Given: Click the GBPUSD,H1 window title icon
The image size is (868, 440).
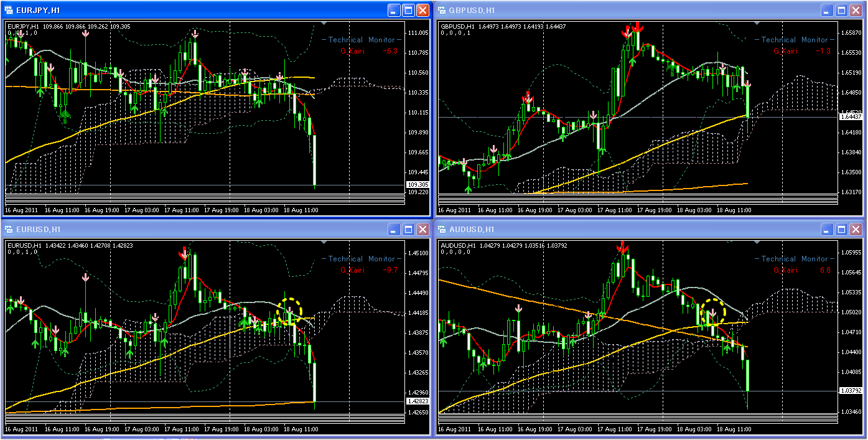Looking at the screenshot, I should pyautogui.click(x=442, y=10).
